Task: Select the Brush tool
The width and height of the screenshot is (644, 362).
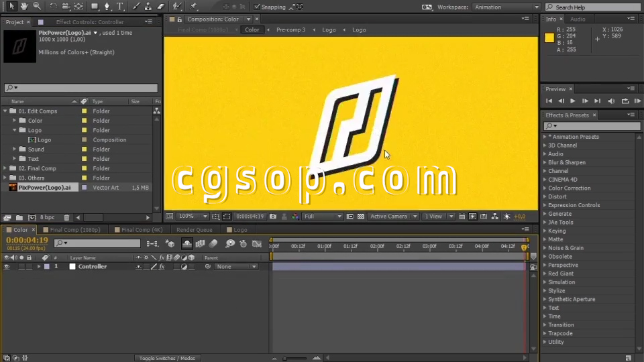Action: coord(136,7)
